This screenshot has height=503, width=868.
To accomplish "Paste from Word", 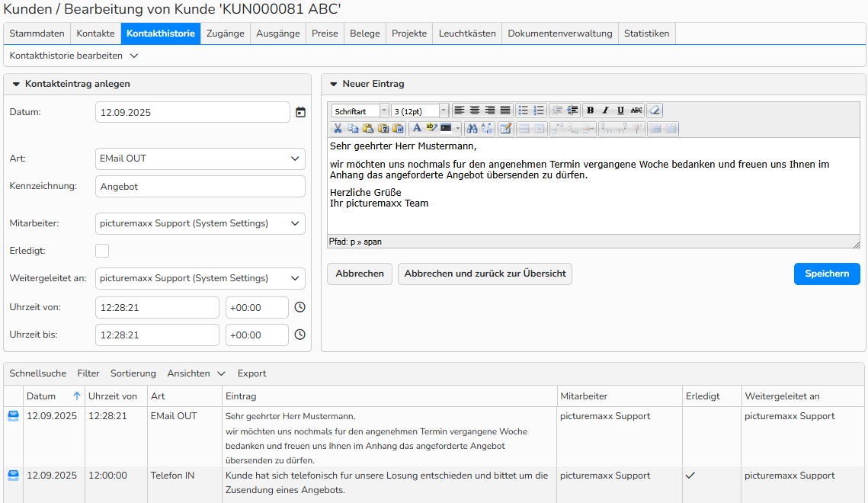I will coord(398,128).
